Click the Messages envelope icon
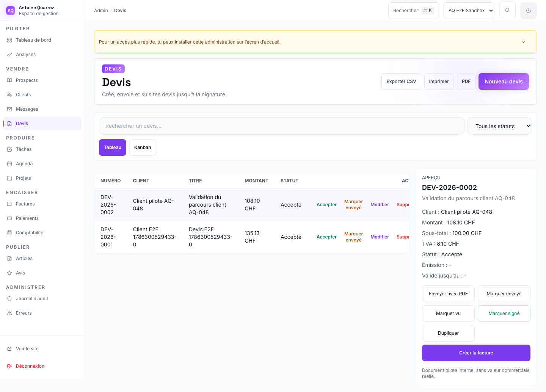The image size is (546, 392). point(9,109)
